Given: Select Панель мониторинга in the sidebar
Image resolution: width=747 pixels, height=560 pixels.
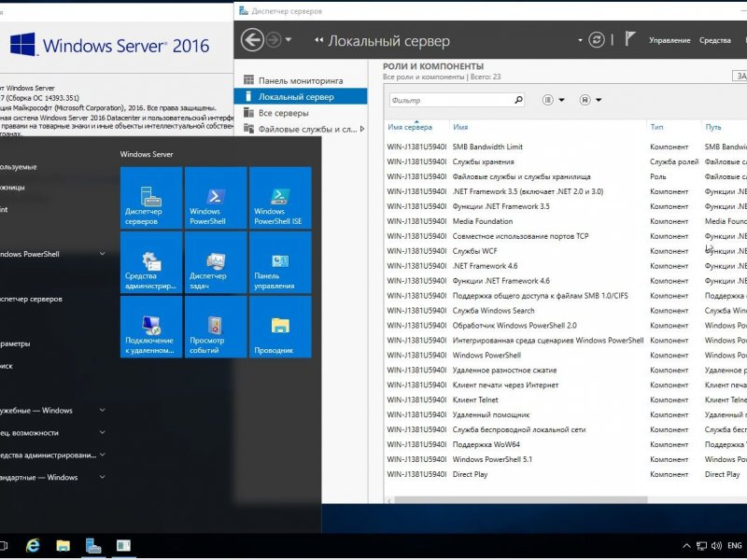Looking at the screenshot, I should coord(301,80).
